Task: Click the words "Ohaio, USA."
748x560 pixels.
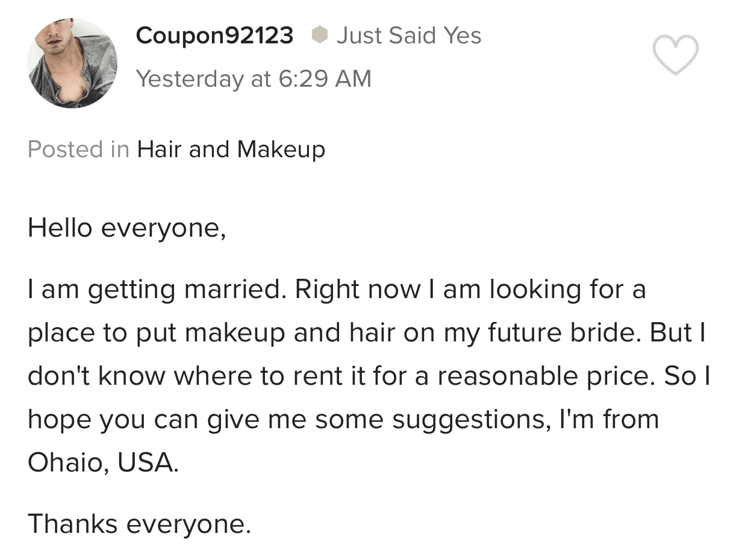Action: (103, 462)
